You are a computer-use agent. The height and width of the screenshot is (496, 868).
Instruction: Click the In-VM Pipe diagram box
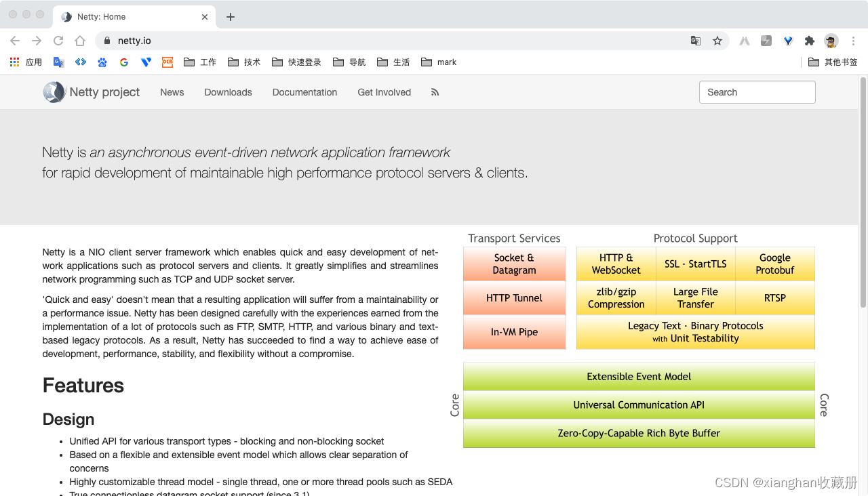coord(514,332)
